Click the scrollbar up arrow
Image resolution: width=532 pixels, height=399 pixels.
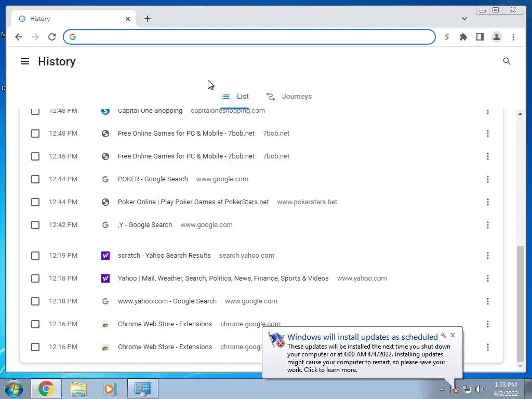520,114
